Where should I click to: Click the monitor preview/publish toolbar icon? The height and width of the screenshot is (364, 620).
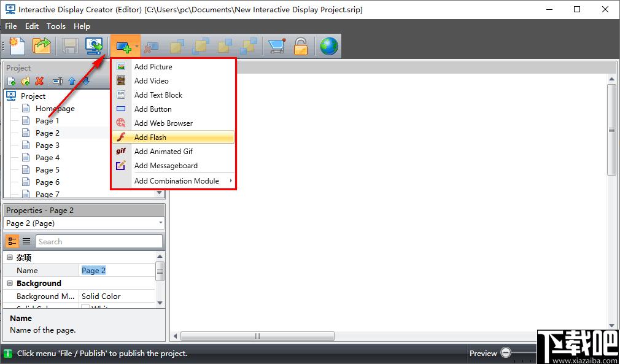[x=94, y=46]
